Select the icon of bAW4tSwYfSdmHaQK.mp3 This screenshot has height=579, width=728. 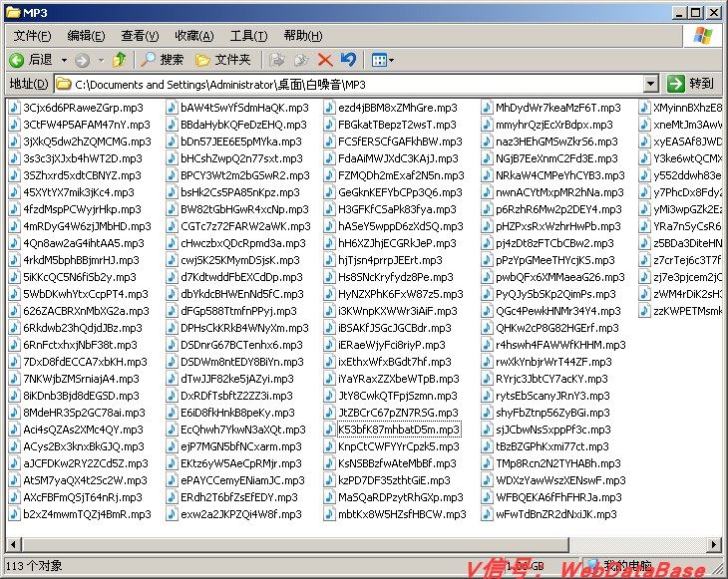[x=172, y=108]
